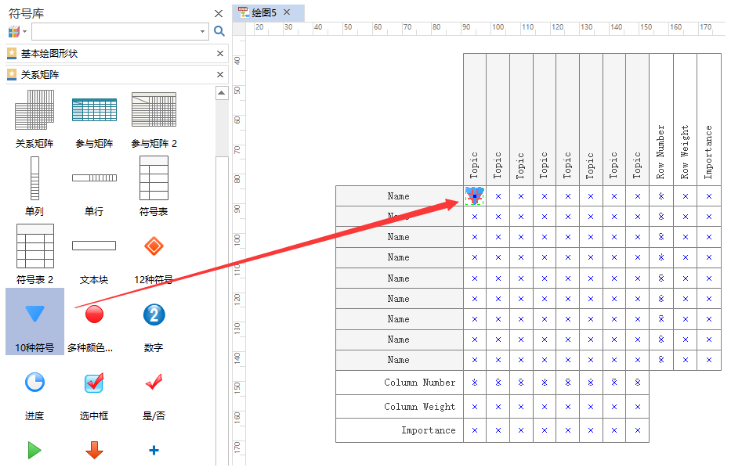Select the 选中框 checkbox symbol

(x=94, y=383)
